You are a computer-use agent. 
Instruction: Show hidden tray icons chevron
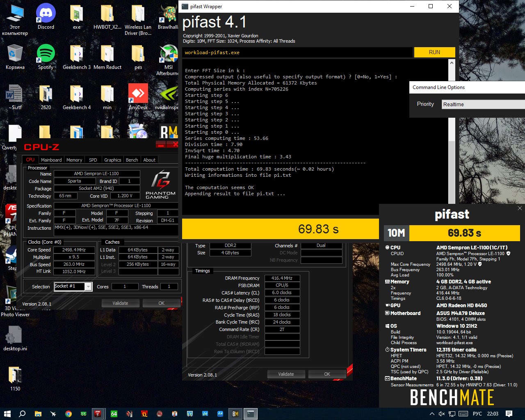coord(432,414)
